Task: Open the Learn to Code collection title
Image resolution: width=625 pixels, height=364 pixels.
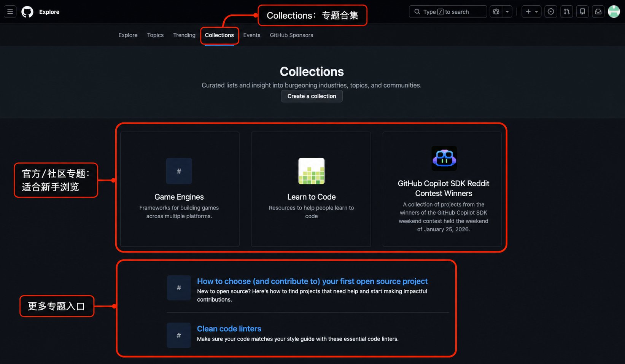Action: 312,197
